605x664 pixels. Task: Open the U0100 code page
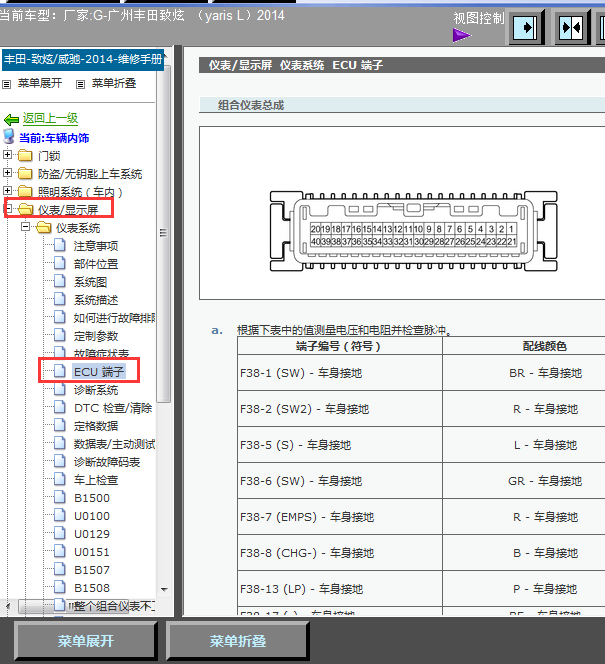[92, 516]
